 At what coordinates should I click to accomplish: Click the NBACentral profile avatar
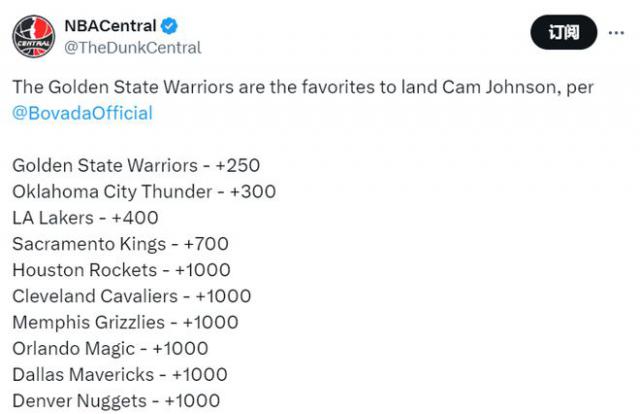33,36
